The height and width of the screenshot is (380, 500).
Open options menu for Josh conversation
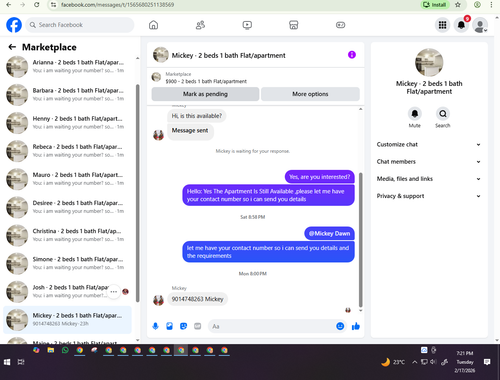[114, 292]
